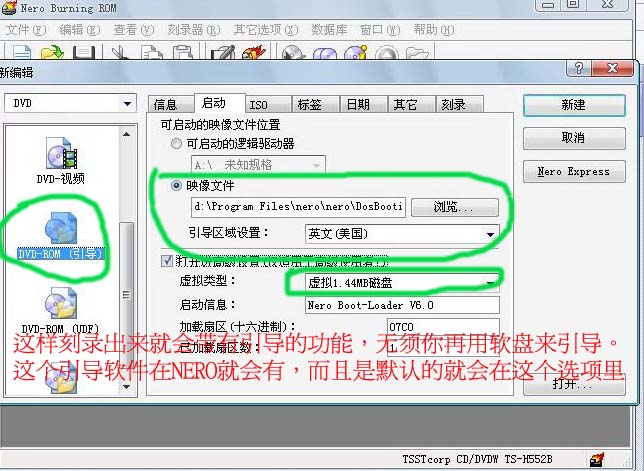
Task: Click the grey disc toolbar icon
Action: pos(386,52)
